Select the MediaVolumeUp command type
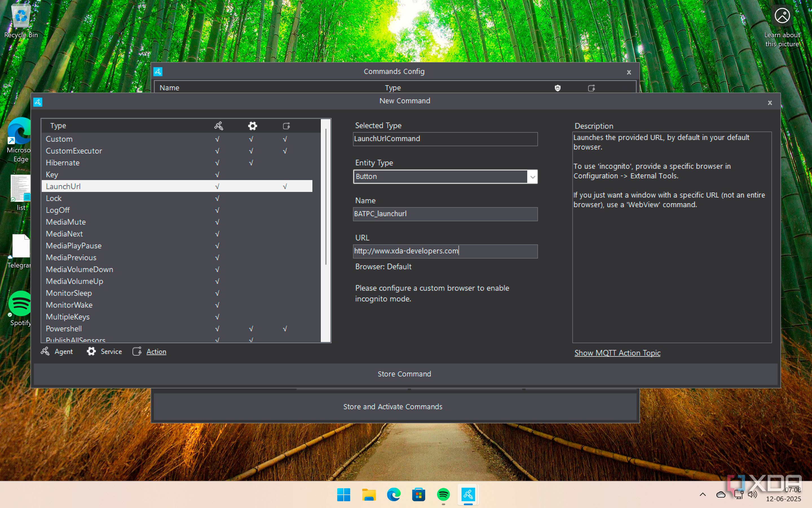 point(177,281)
